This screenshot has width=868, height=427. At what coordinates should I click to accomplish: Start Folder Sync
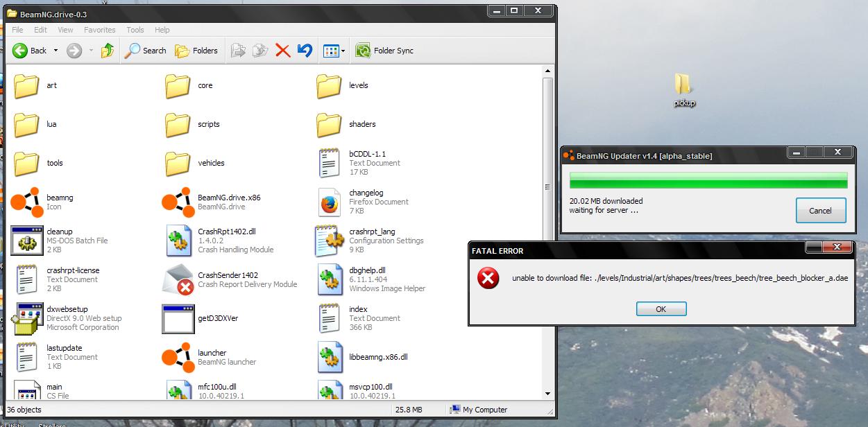pos(384,51)
